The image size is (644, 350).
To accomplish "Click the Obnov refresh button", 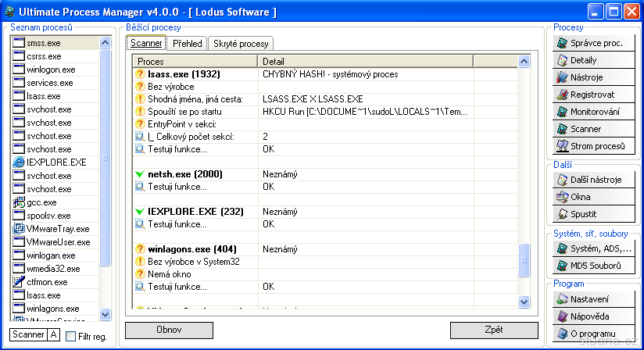I will point(169,330).
